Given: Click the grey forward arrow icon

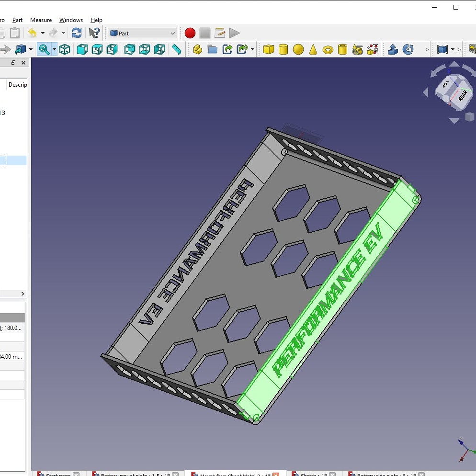Looking at the screenshot, I should [5, 49].
